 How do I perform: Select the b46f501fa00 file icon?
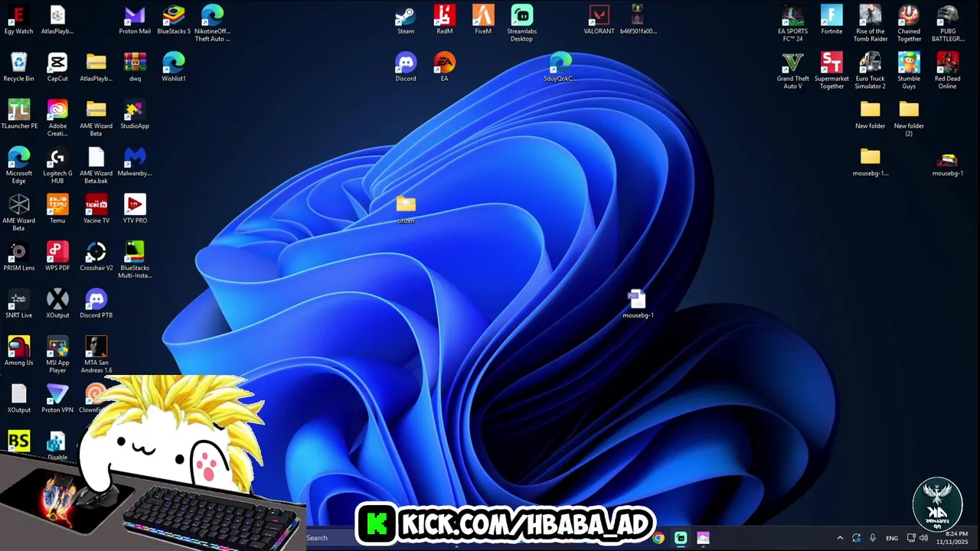[638, 21]
